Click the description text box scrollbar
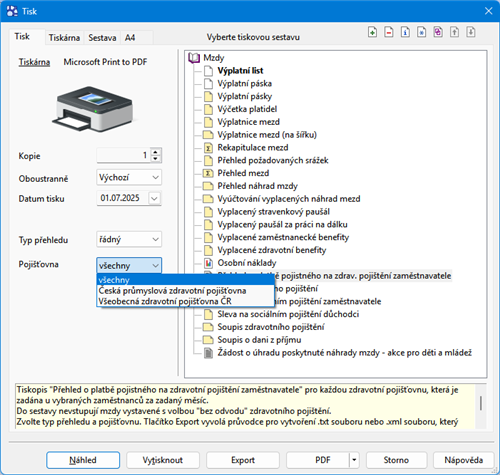 tap(480, 406)
